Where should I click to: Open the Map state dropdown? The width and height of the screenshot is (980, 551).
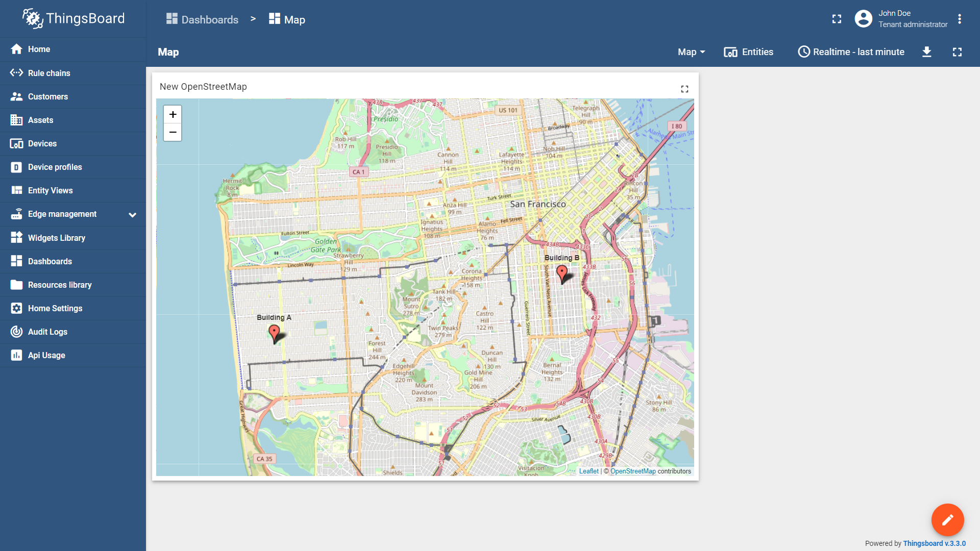(x=691, y=52)
